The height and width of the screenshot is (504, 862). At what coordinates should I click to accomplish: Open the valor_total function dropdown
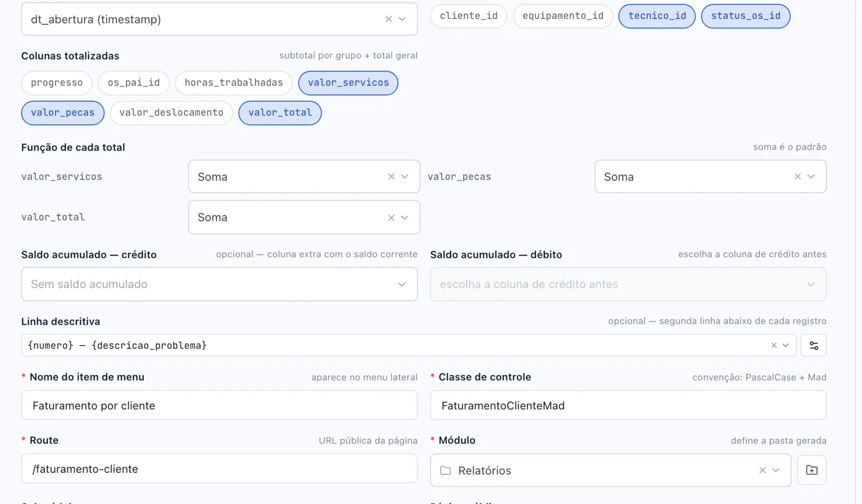click(x=405, y=218)
